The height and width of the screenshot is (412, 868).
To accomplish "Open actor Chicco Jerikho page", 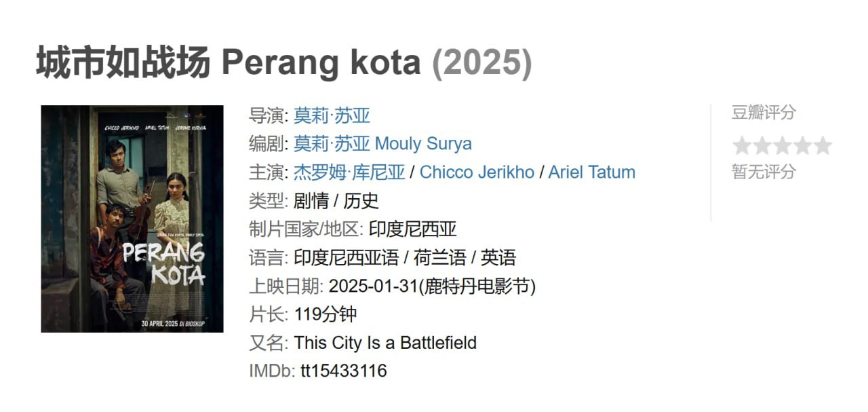I will 477,172.
